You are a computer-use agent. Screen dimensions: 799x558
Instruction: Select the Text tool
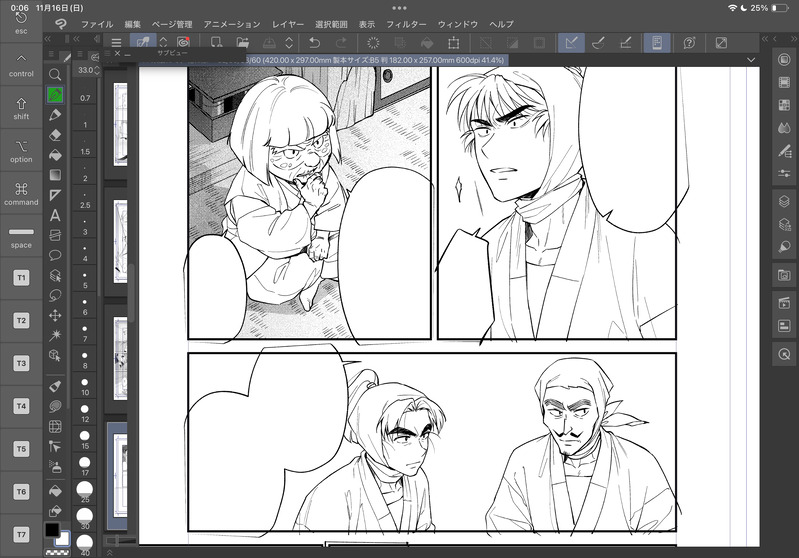point(55,216)
